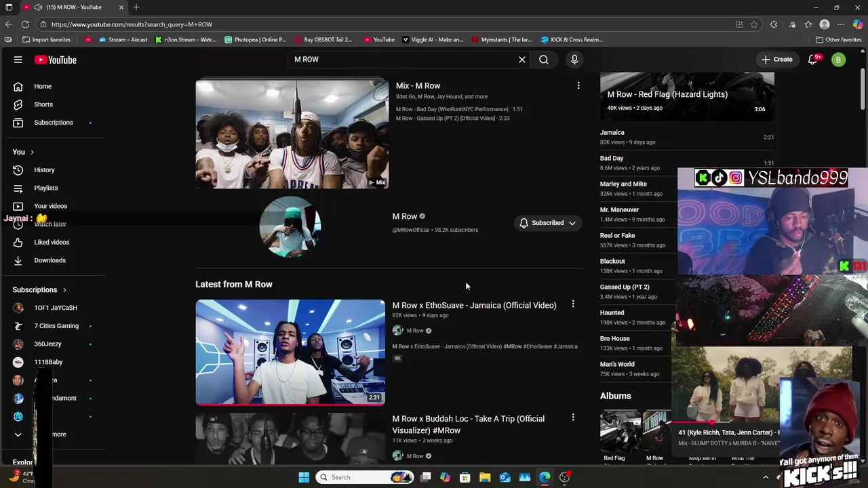This screenshot has height=488, width=868.
Task: Play the Red Flag (Hazard Lights) card
Action: [687, 96]
